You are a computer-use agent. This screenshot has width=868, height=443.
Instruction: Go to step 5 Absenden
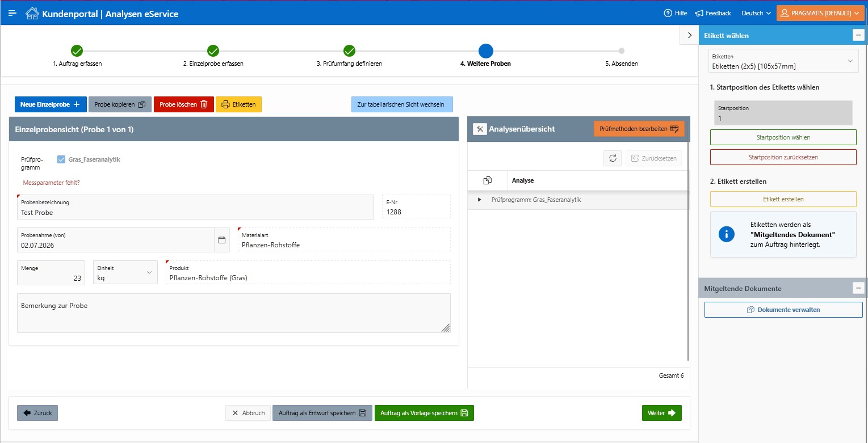pyautogui.click(x=622, y=56)
